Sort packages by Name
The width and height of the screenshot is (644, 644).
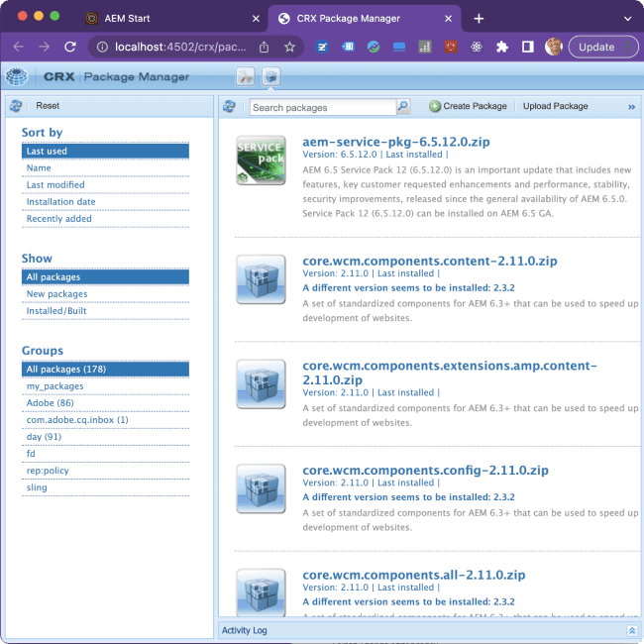(105, 168)
